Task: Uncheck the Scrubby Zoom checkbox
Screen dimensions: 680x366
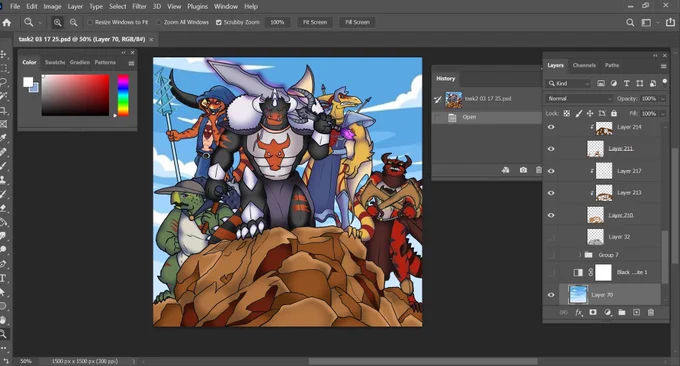Action: pyautogui.click(x=219, y=22)
